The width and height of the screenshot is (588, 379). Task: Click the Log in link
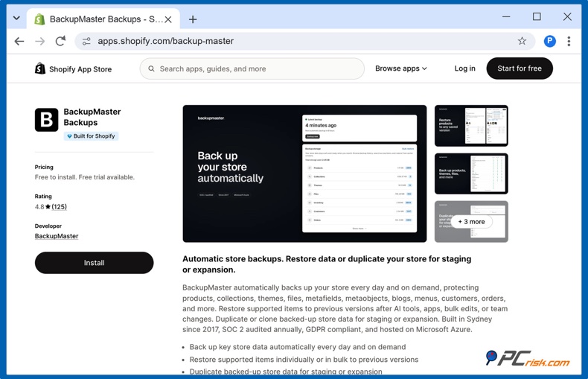464,69
